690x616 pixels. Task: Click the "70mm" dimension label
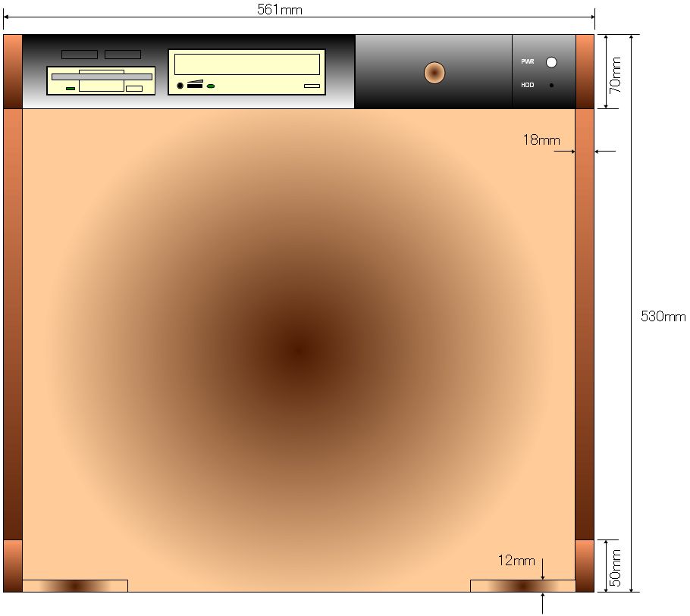click(615, 75)
